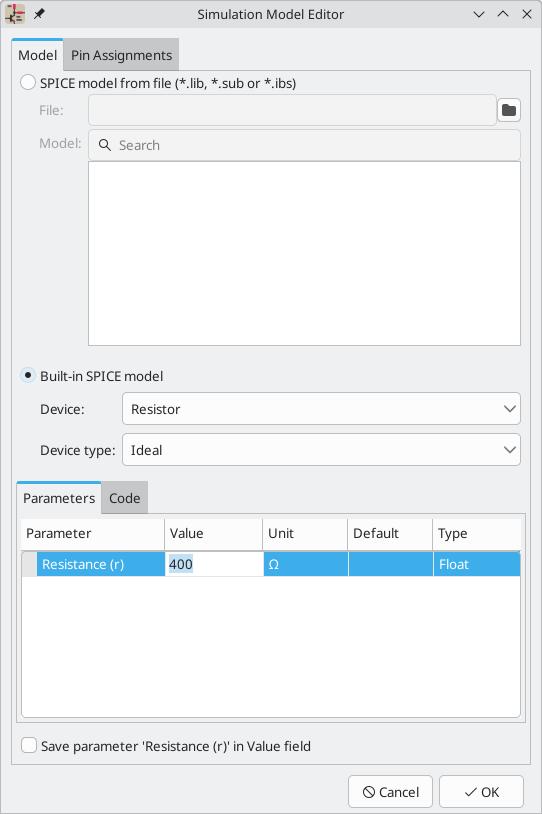Click the Model Search input field
Viewport: 542px width, 814px height.
pos(304,145)
